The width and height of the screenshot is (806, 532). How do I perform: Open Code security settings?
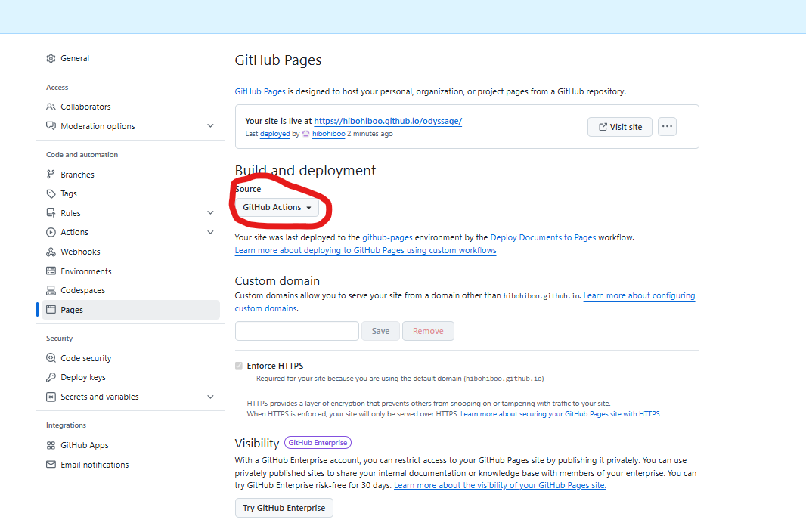click(86, 358)
